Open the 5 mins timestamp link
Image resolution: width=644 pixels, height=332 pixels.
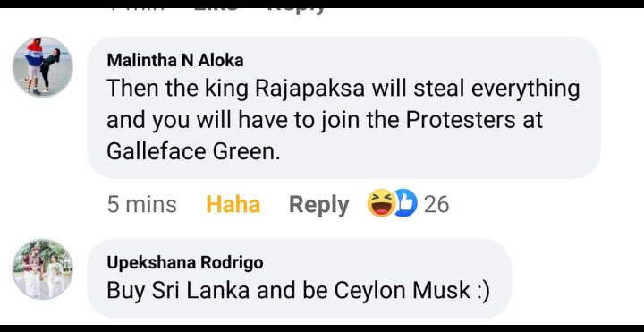(141, 204)
